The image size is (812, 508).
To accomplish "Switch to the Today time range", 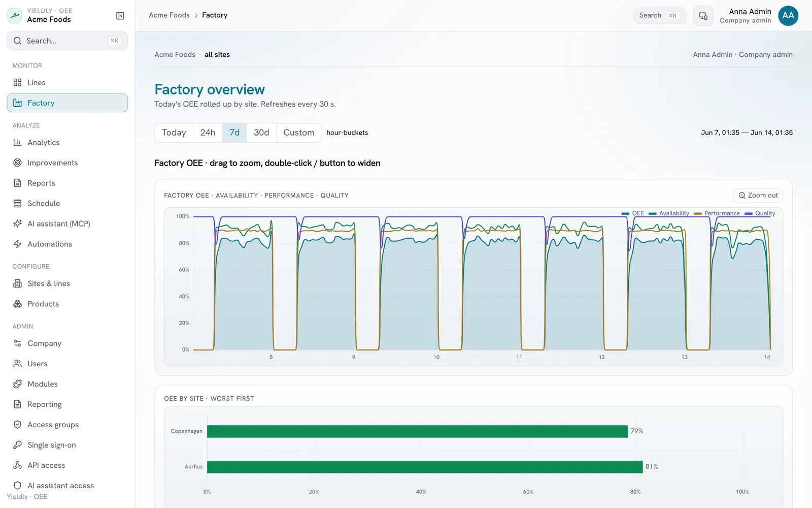I will [x=174, y=133].
